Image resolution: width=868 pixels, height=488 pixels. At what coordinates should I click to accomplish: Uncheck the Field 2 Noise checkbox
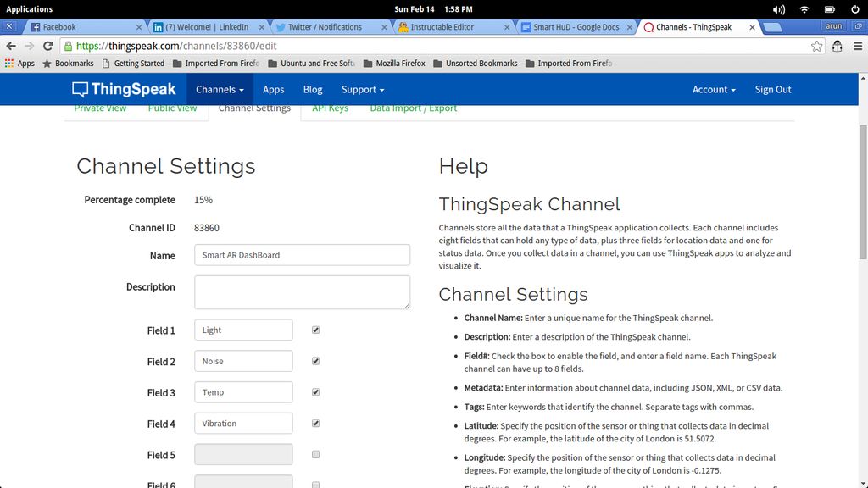pyautogui.click(x=315, y=361)
